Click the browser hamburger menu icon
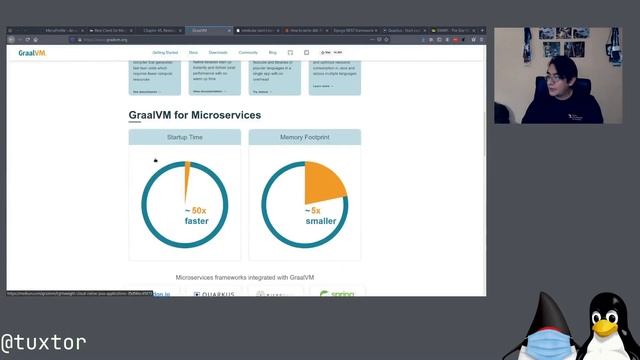This screenshot has height=360, width=640. coord(482,40)
